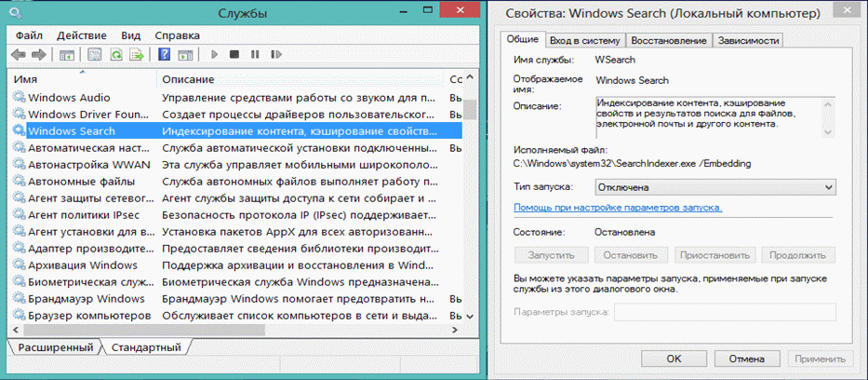
Task: Click the Применить button
Action: tap(820, 359)
